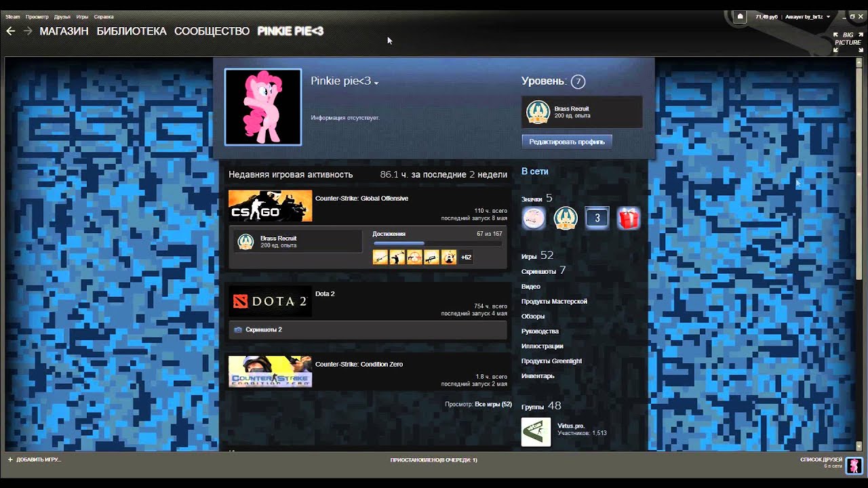Select the PINKIE PIE<3 tab
Viewport: 868px width, 488px height.
290,31
